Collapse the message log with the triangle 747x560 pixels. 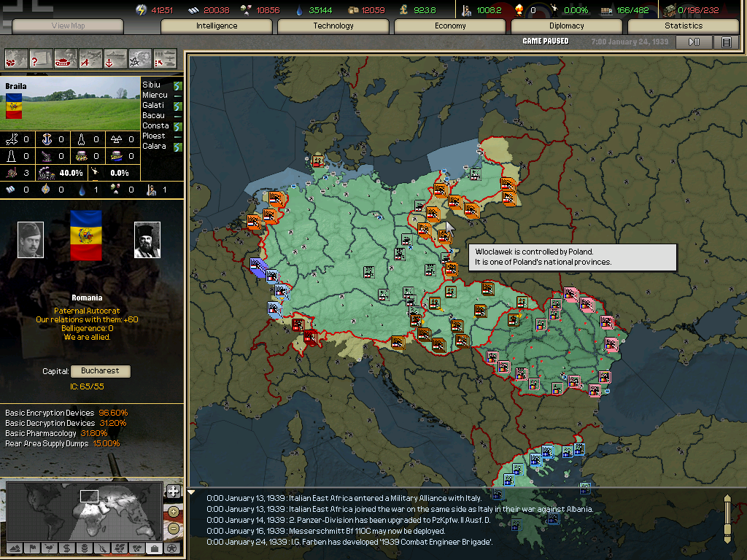point(192,492)
